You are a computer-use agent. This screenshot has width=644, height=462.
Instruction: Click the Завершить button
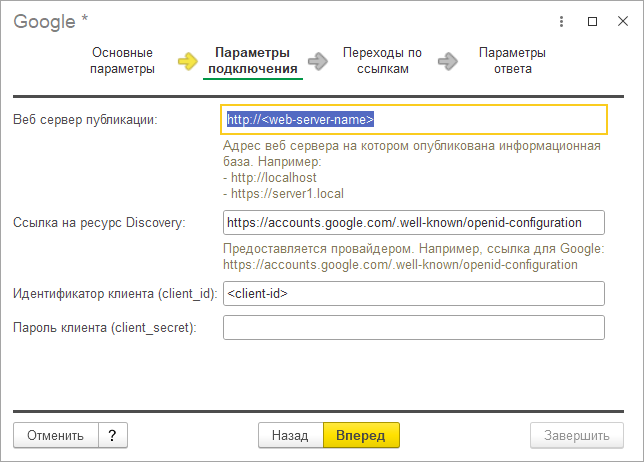(x=577, y=436)
